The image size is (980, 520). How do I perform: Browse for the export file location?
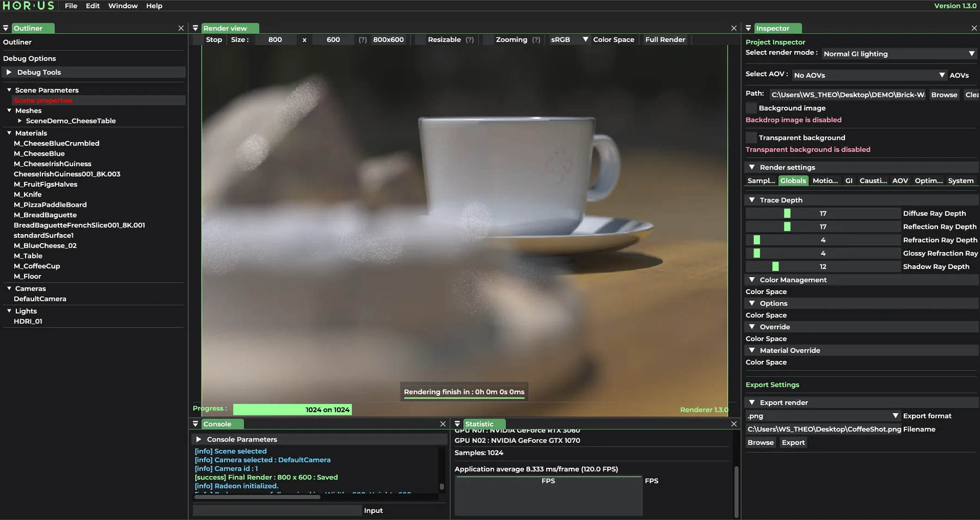pos(761,443)
